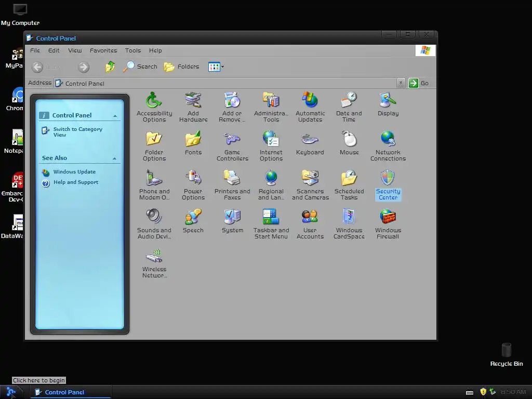Open the Edit menu
This screenshot has height=399, width=532.
click(54, 50)
